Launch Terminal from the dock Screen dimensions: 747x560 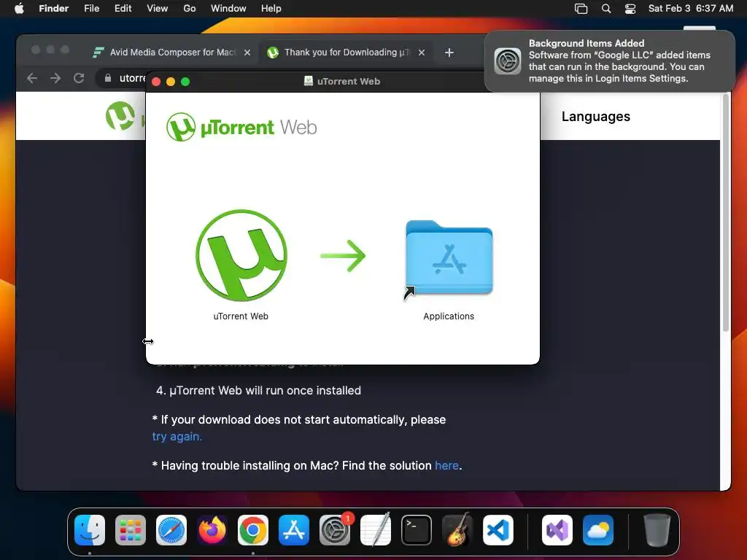coord(417,530)
